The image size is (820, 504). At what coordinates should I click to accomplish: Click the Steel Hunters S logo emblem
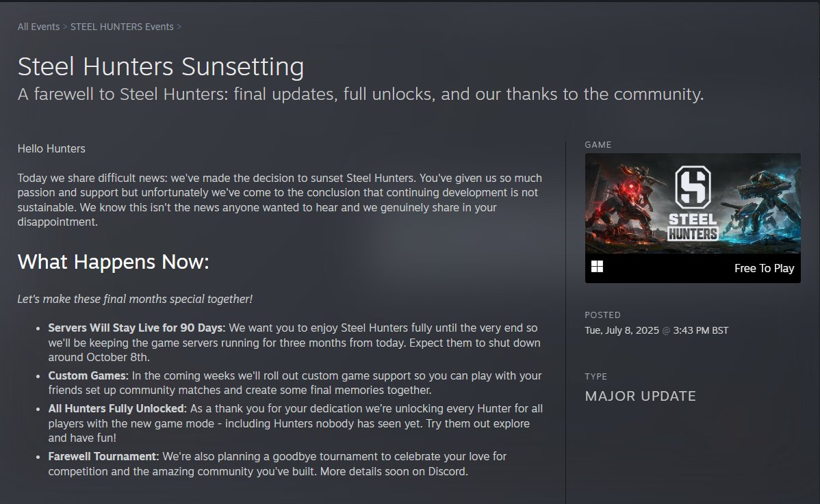coord(693,187)
